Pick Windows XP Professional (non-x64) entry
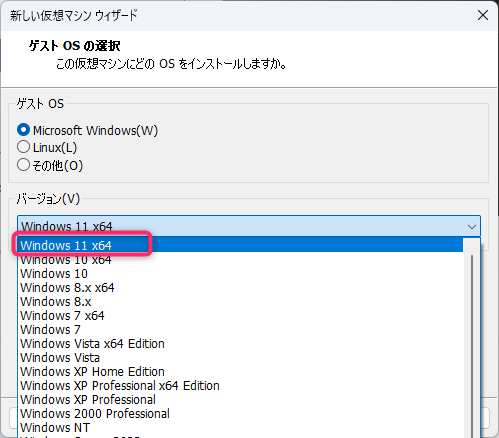Screen dimensions: 499x438 [241, 400]
